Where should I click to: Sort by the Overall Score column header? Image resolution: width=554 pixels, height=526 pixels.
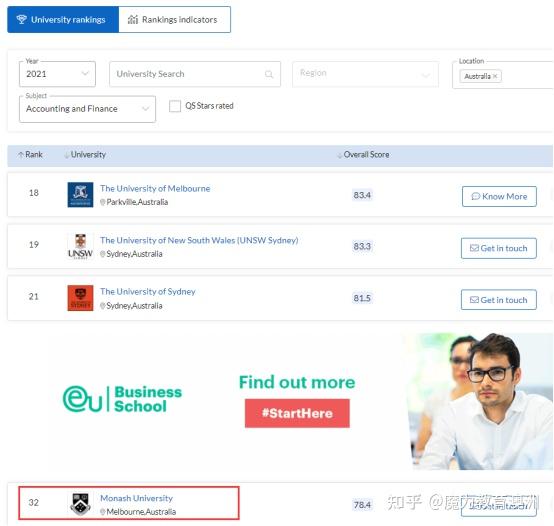[x=363, y=155]
